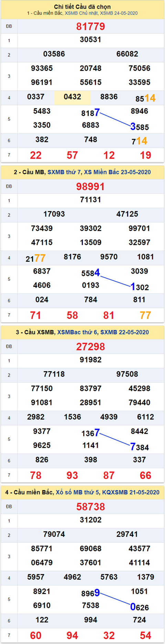165x644 pixels.
Task: Click sixth prize number 826
Action: coord(42,460)
